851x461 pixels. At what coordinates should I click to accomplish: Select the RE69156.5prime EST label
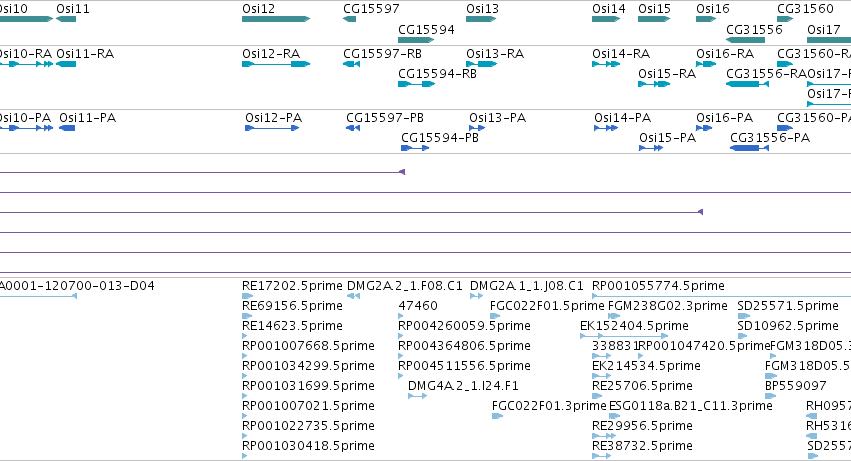click(x=292, y=306)
